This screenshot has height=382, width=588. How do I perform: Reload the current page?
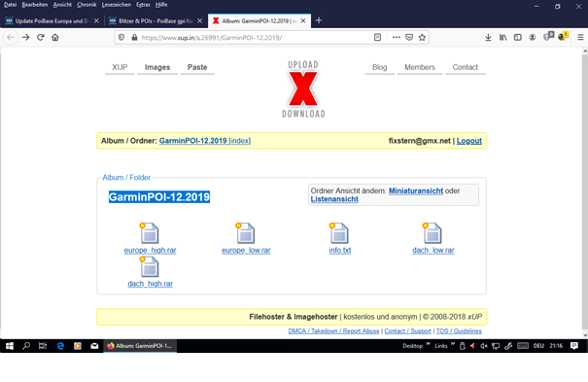coord(41,38)
